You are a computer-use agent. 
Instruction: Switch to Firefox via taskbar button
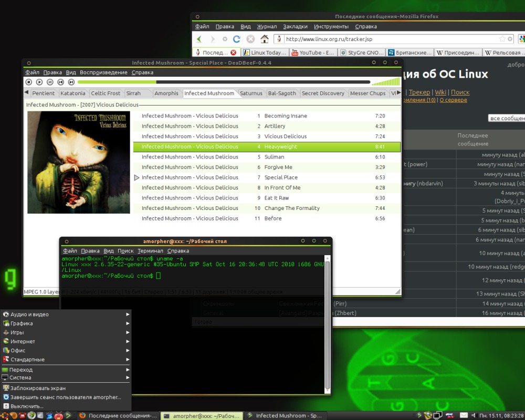click(x=118, y=416)
